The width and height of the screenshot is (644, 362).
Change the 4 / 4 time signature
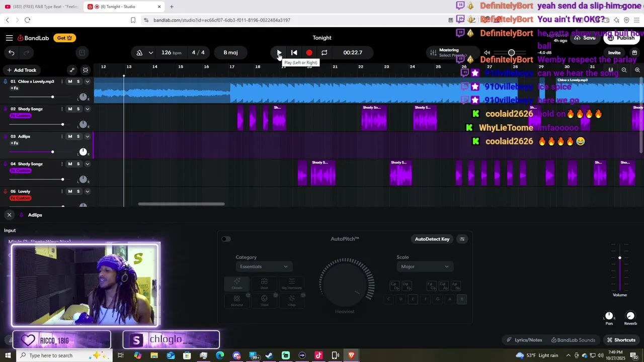click(198, 53)
